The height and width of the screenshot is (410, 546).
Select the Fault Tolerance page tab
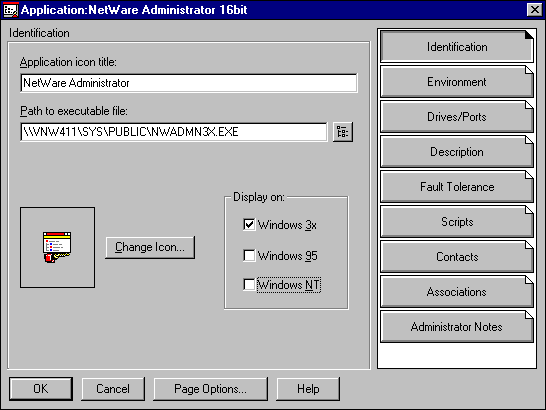tap(457, 187)
